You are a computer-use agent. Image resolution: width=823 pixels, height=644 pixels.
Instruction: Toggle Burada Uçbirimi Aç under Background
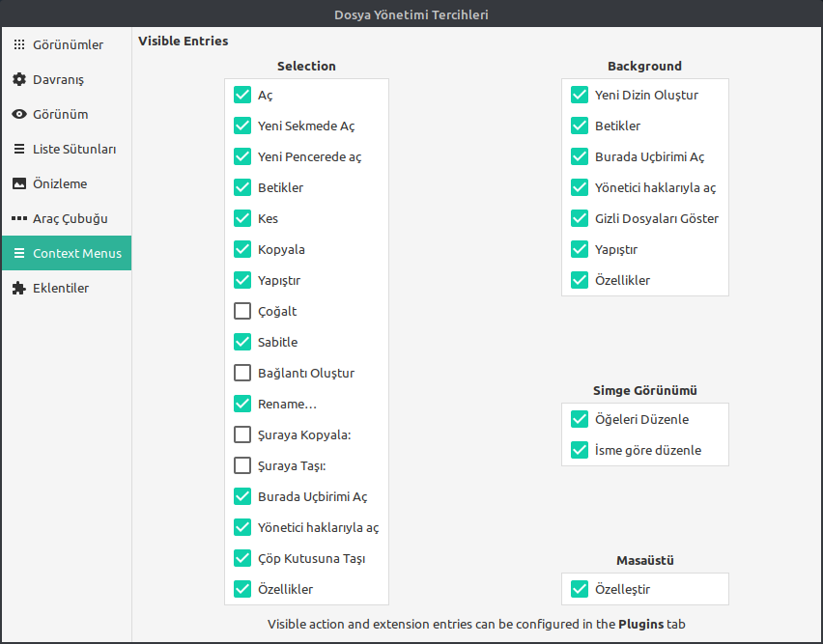(x=580, y=156)
